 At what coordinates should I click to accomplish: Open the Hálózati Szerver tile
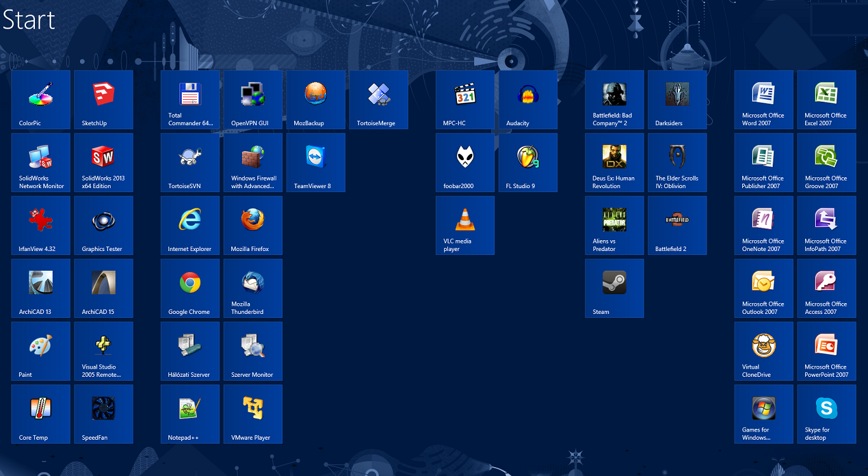click(x=190, y=351)
